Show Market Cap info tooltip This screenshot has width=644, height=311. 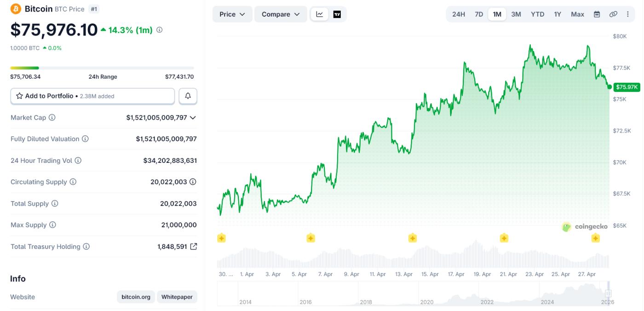click(52, 118)
